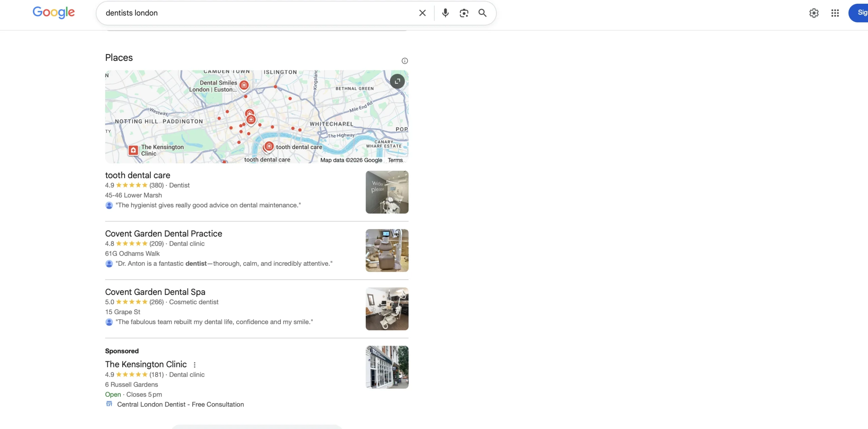Clear the search query with the X icon

422,13
